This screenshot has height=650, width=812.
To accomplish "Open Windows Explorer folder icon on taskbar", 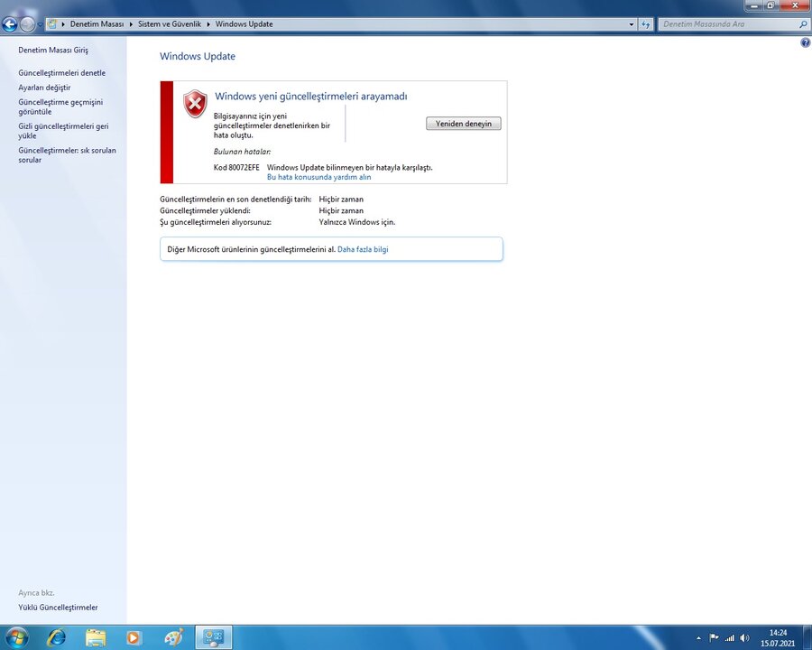I will point(96,637).
